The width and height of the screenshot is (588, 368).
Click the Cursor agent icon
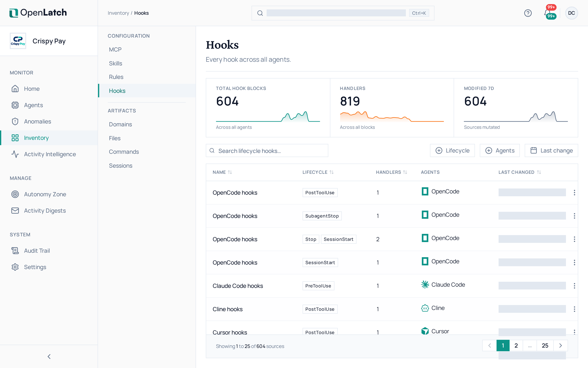(x=425, y=331)
